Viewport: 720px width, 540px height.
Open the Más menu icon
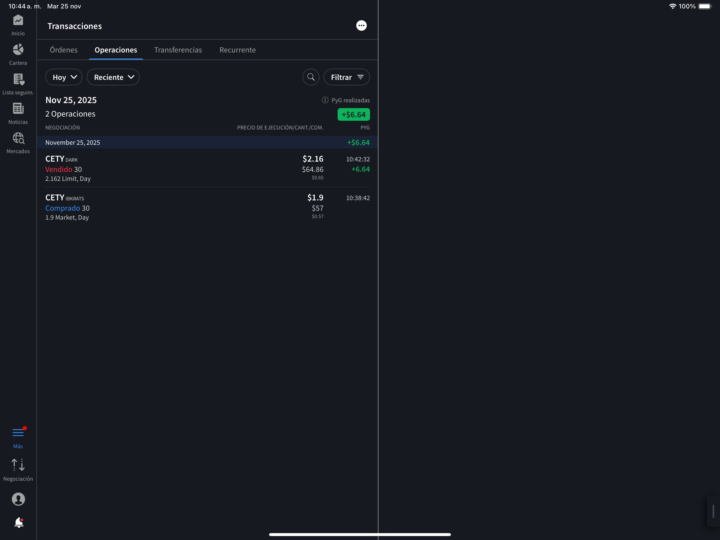(18, 433)
